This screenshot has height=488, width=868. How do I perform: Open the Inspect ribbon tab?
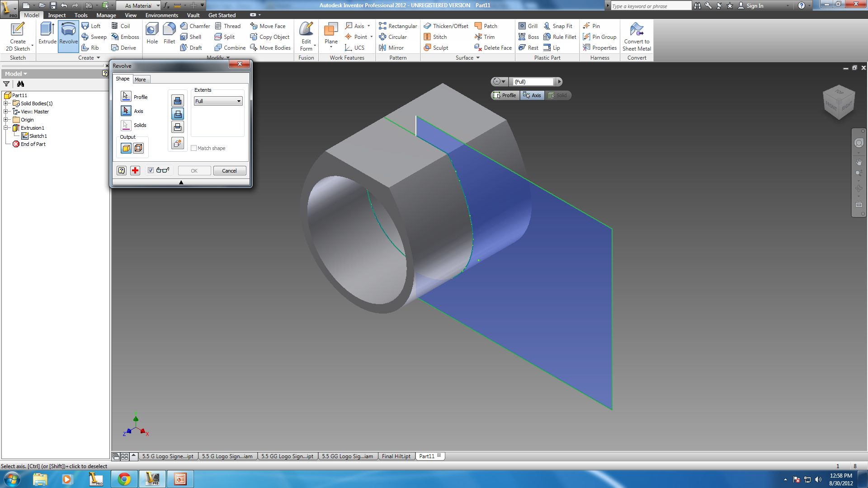coord(57,15)
